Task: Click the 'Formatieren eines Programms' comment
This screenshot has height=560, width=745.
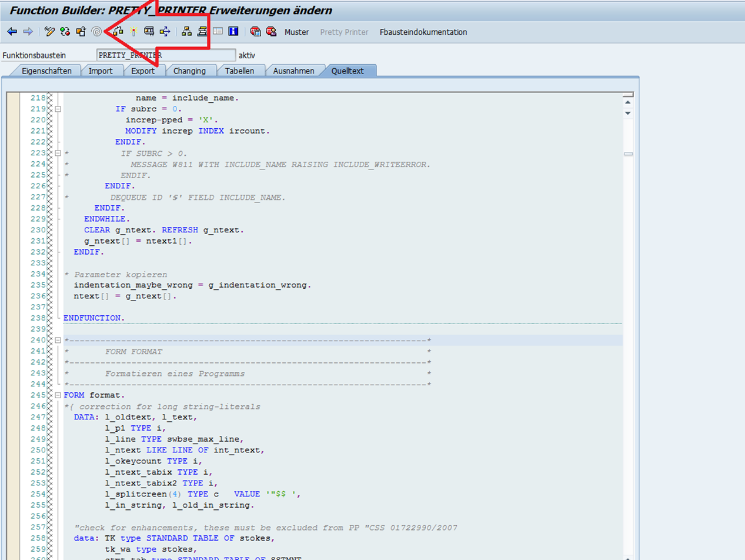Action: click(x=175, y=374)
